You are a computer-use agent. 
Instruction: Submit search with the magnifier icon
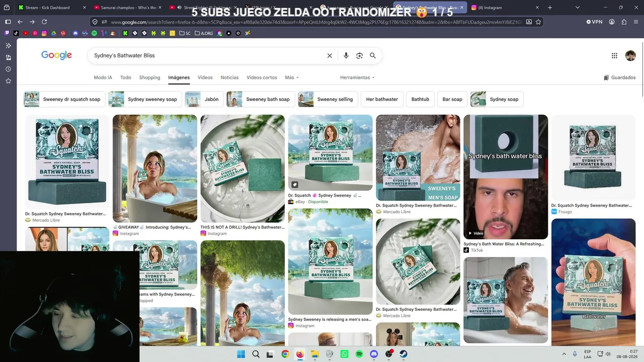point(373,56)
